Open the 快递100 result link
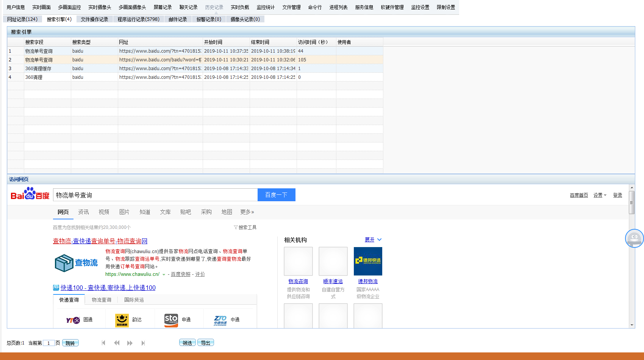The image size is (644, 360). coord(108,288)
